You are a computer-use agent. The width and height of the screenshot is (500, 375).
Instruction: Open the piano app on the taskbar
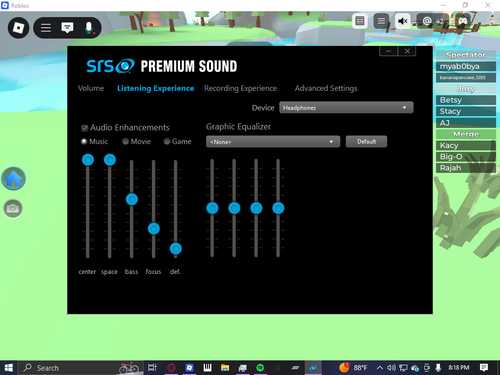coord(207,368)
